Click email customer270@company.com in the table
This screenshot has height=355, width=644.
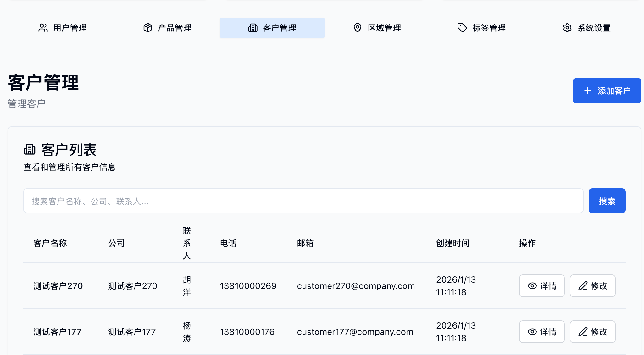tap(356, 286)
